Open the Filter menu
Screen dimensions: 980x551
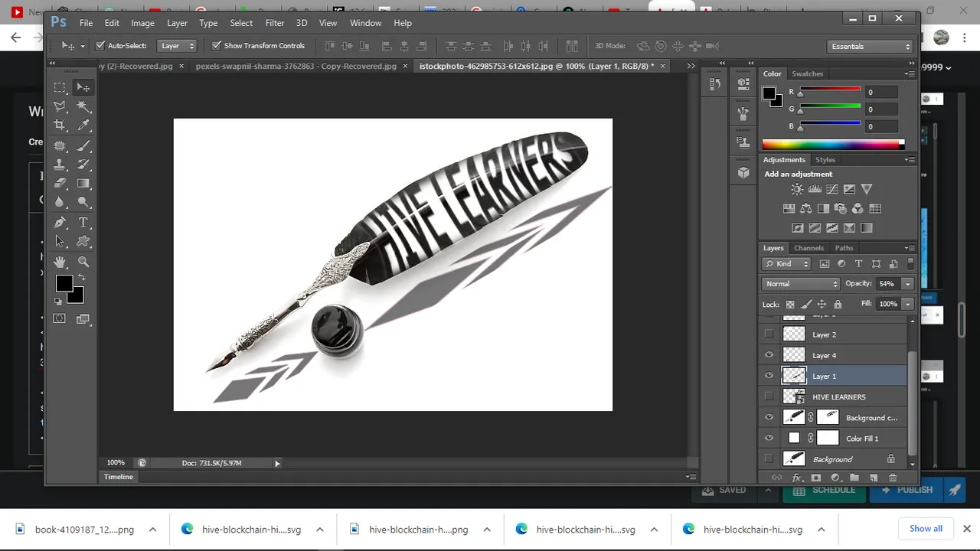pyautogui.click(x=274, y=23)
